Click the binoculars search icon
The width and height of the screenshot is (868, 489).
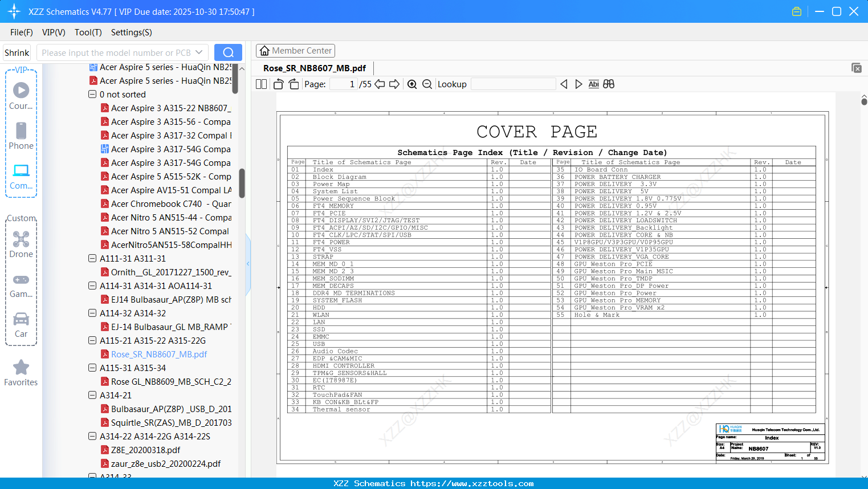click(609, 84)
